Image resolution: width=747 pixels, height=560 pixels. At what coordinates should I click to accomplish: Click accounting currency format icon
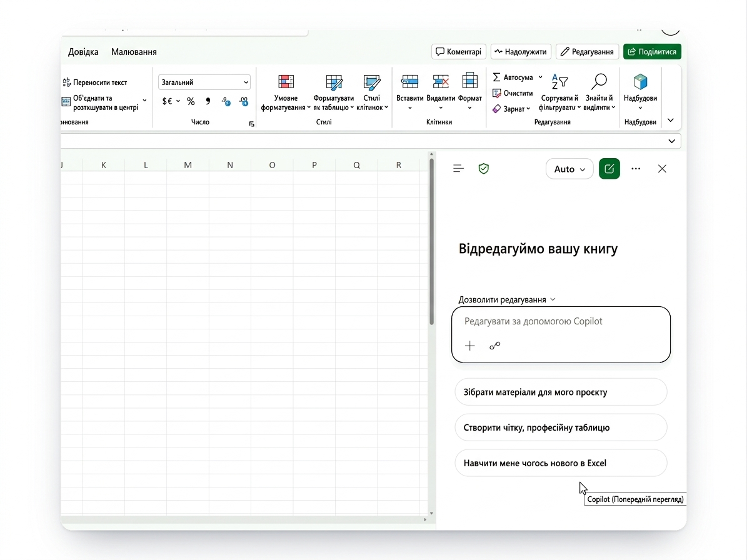click(168, 101)
